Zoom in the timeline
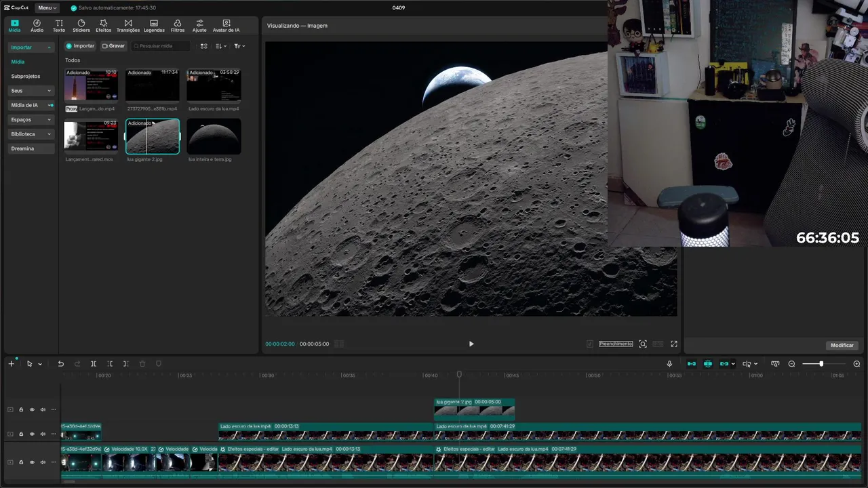Viewport: 868px width, 488px height. tap(856, 364)
